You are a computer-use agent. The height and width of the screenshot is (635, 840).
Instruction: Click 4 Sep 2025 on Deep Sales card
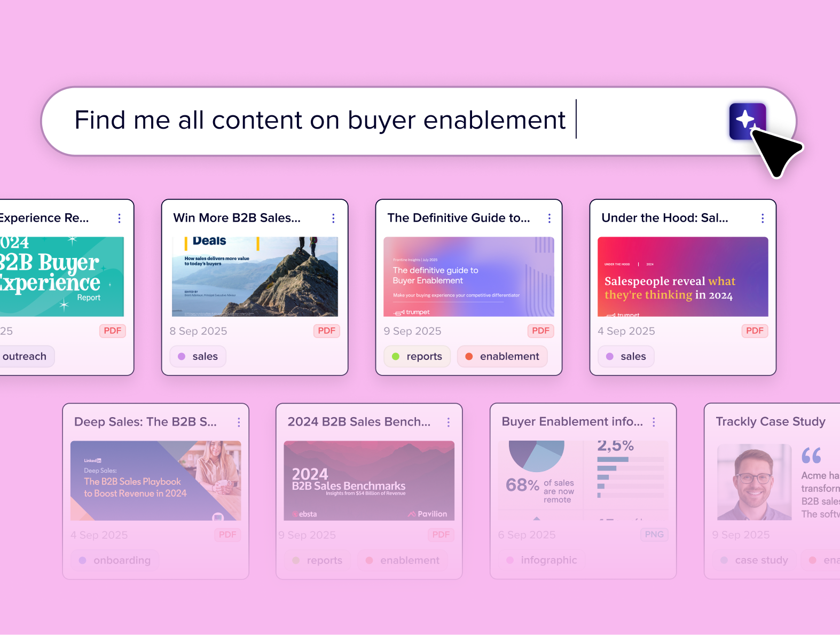point(99,535)
